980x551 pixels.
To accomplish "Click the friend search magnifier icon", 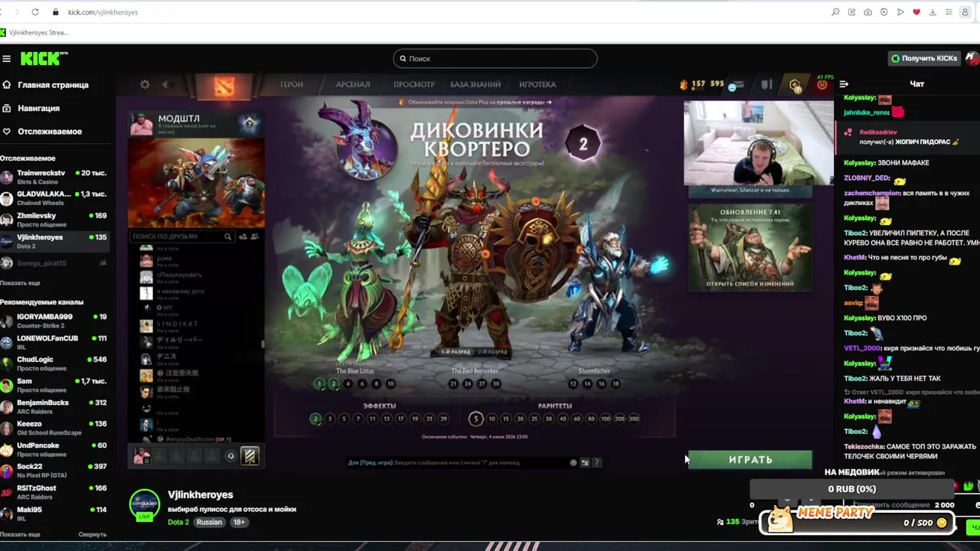I will click(x=227, y=236).
